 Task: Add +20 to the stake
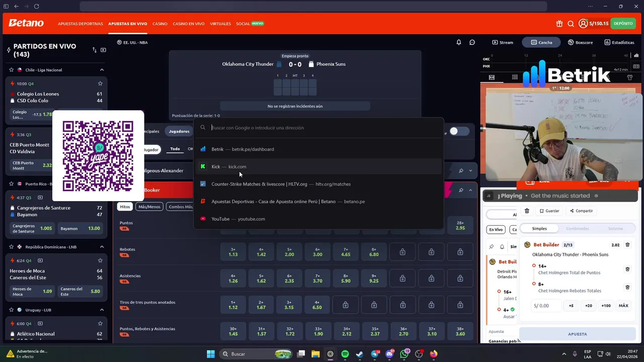[588, 306]
